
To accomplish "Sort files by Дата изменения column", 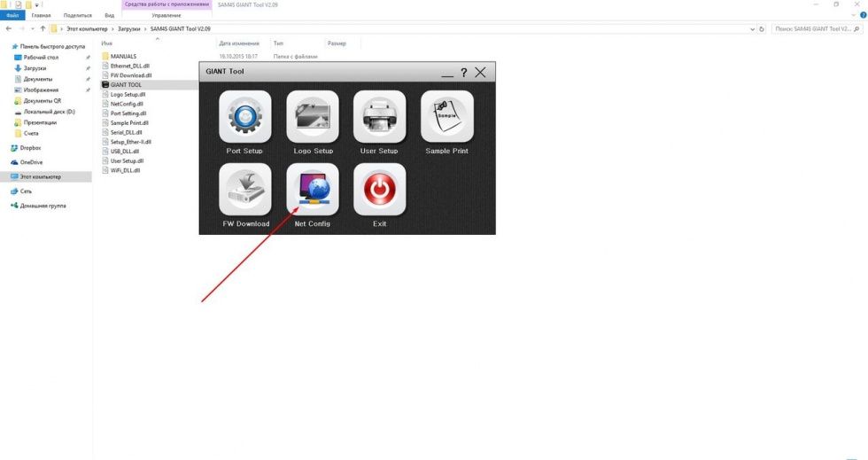I will (238, 43).
